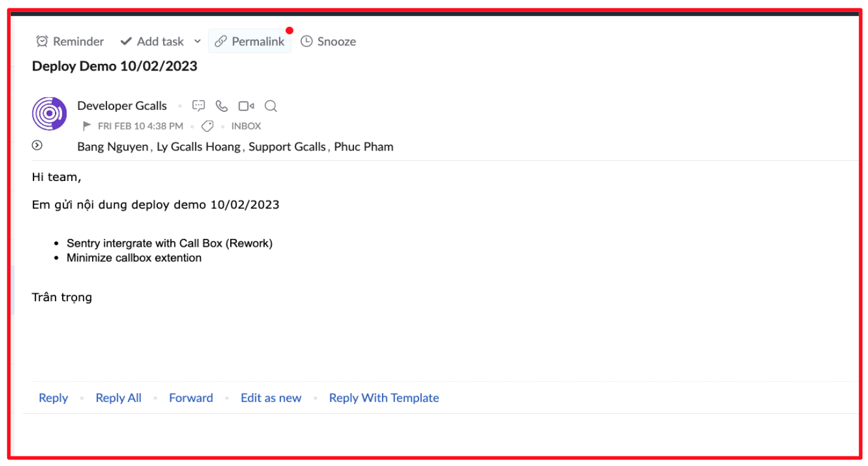Expand the recipient details arrow
The width and height of the screenshot is (868, 466).
37,145
